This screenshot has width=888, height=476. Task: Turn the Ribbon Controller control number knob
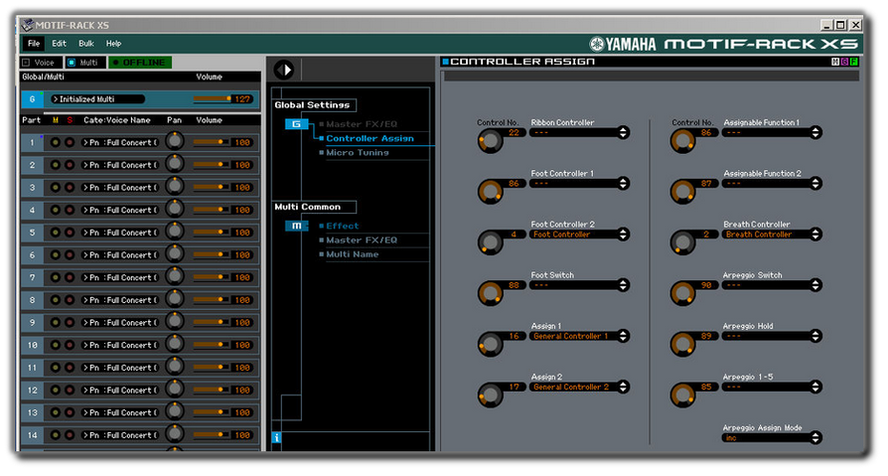pyautogui.click(x=490, y=138)
